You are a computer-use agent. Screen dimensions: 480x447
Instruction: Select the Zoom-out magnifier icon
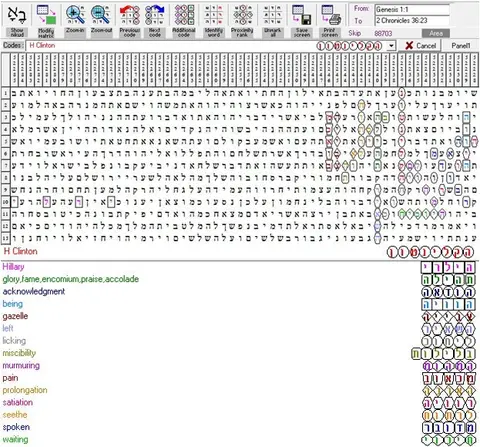(101, 15)
